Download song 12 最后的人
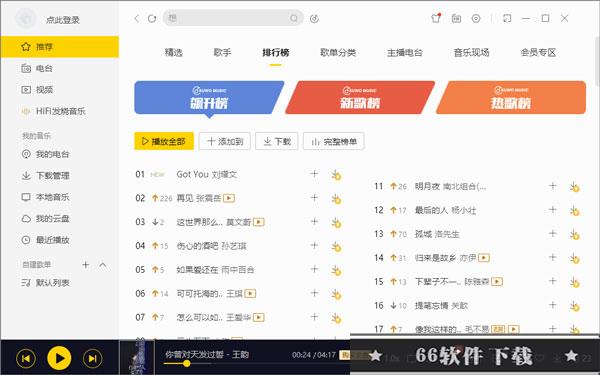The width and height of the screenshot is (600, 375). (574, 211)
